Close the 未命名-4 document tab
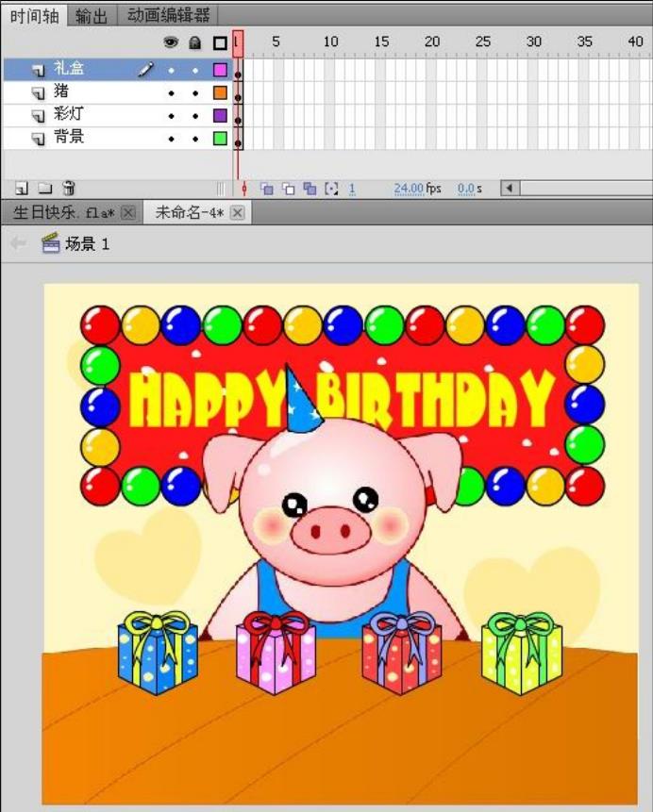 pos(238,213)
